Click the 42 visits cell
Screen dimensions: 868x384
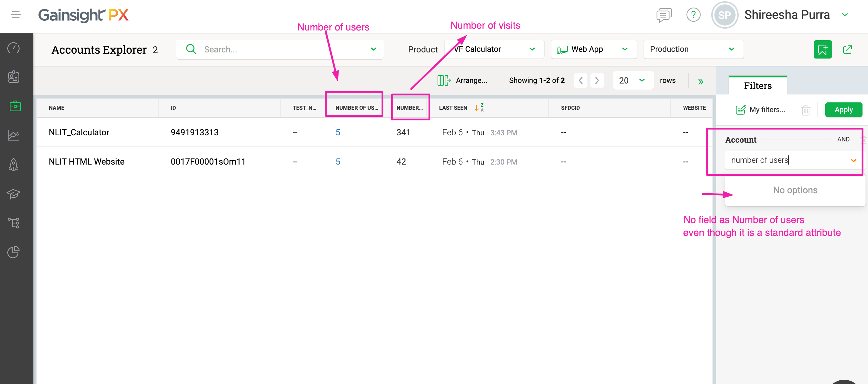click(x=401, y=162)
